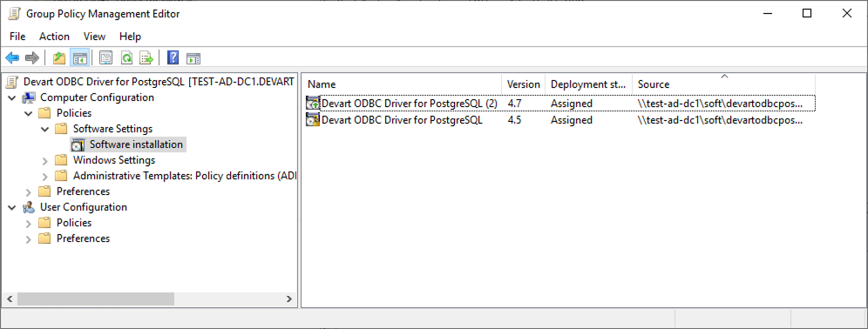
Task: Toggle the Show/Hide Action Pane icon
Action: click(193, 57)
